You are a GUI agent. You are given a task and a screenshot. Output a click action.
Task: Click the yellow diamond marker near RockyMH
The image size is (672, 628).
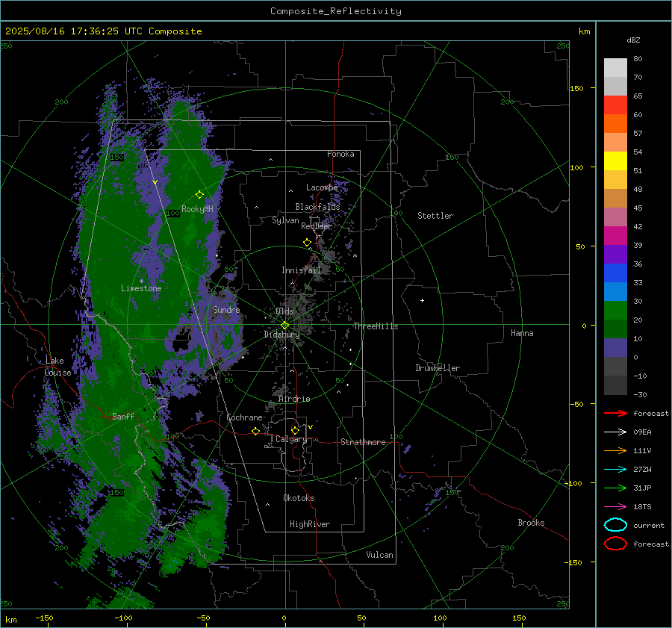tap(199, 195)
